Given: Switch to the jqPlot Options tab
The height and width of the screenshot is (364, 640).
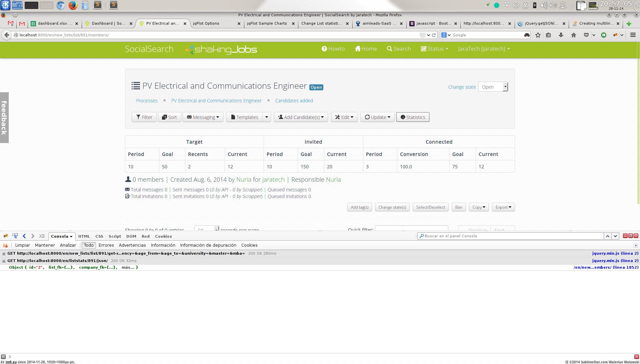Looking at the screenshot, I should pyautogui.click(x=206, y=23).
